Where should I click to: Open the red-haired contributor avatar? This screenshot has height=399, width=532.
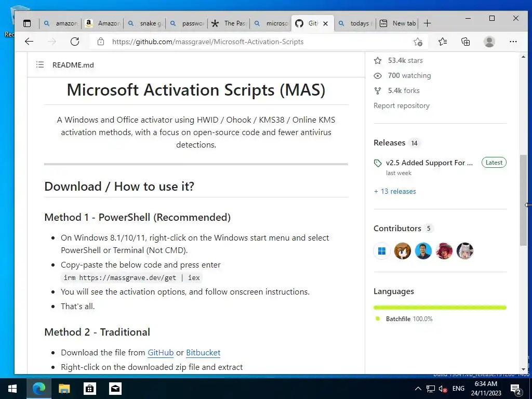coord(444,251)
